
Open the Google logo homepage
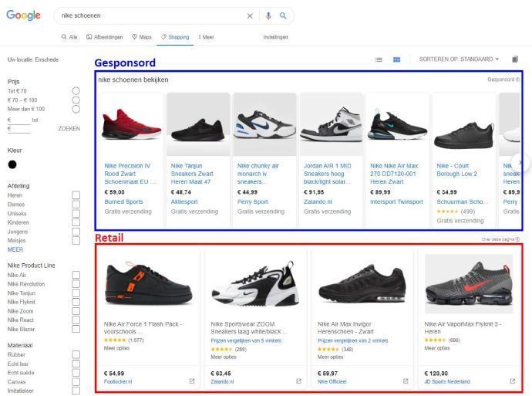pos(23,15)
